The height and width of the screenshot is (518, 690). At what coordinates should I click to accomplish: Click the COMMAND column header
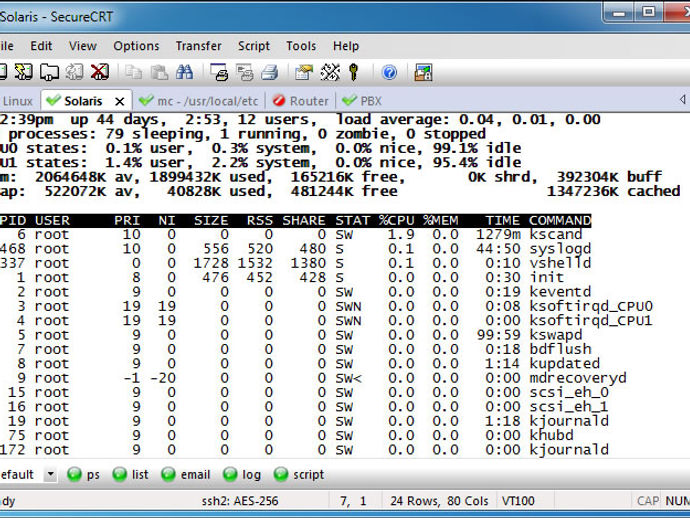coord(560,220)
